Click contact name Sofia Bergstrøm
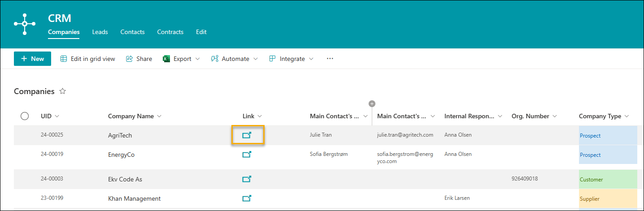This screenshot has height=211, width=644. pyautogui.click(x=329, y=154)
